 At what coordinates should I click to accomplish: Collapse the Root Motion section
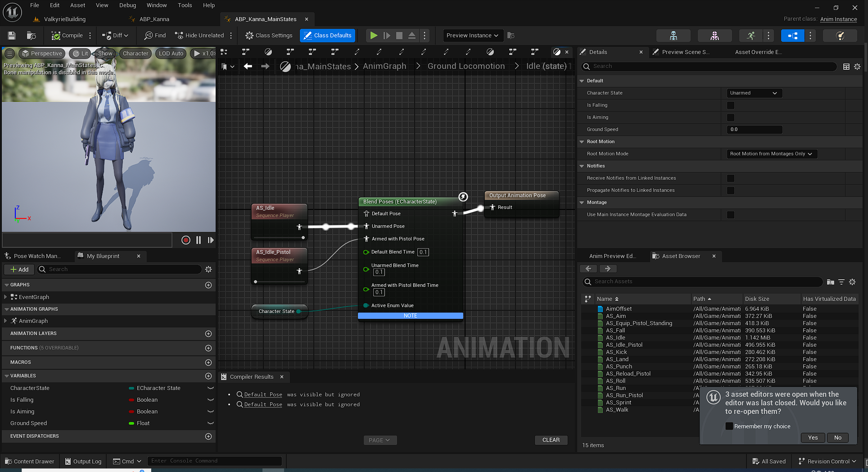point(582,142)
